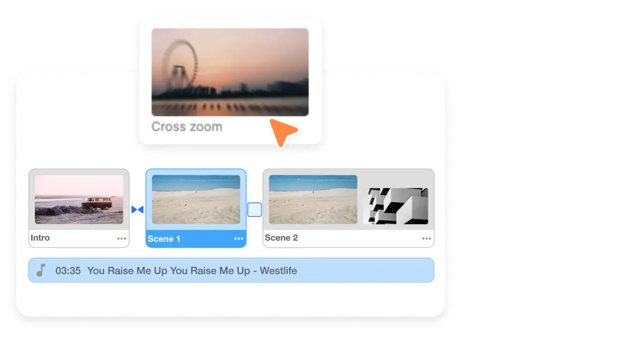Image resolution: width=644 pixels, height=343 pixels.
Task: Open the Scene 1 three-dot options menu
Action: tap(239, 239)
